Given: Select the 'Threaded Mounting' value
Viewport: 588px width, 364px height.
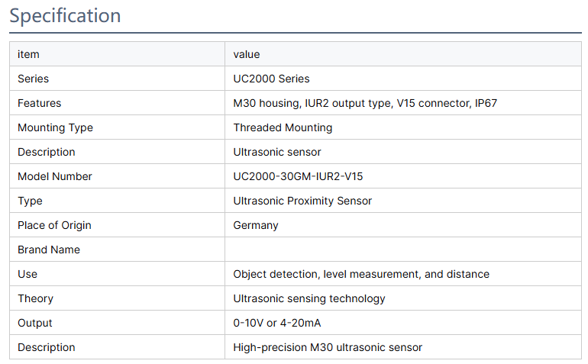Looking at the screenshot, I should (283, 127).
